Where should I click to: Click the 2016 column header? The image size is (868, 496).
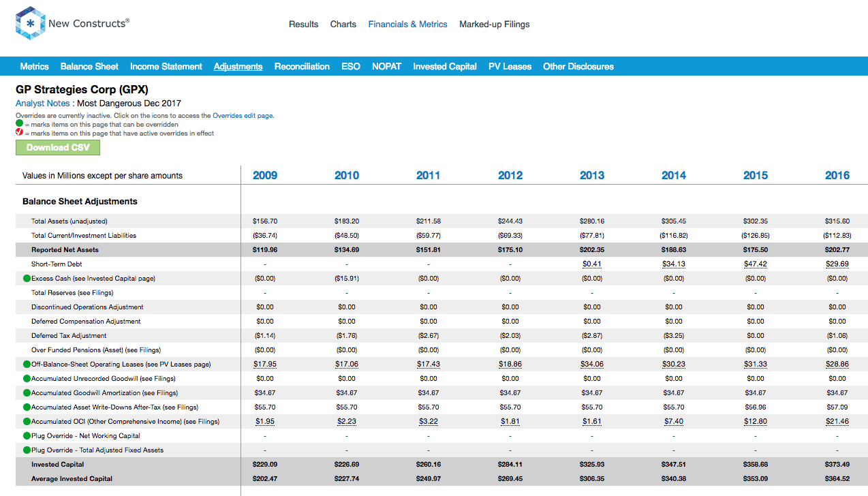point(837,175)
